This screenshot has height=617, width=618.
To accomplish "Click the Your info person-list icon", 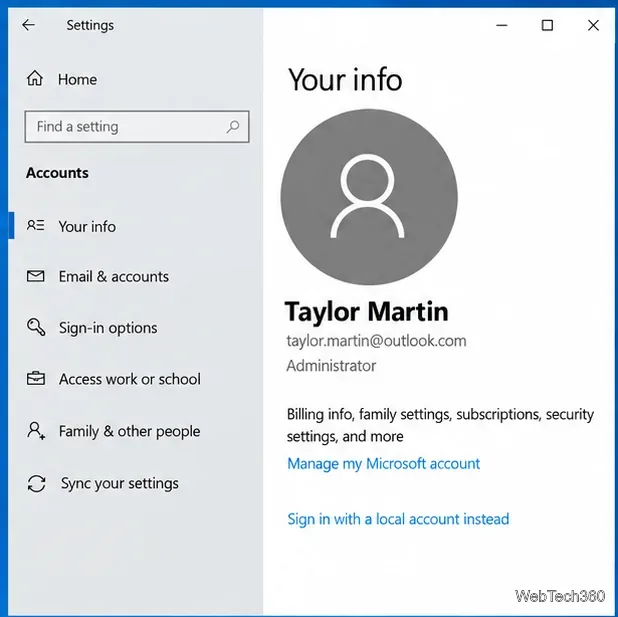I will (35, 226).
